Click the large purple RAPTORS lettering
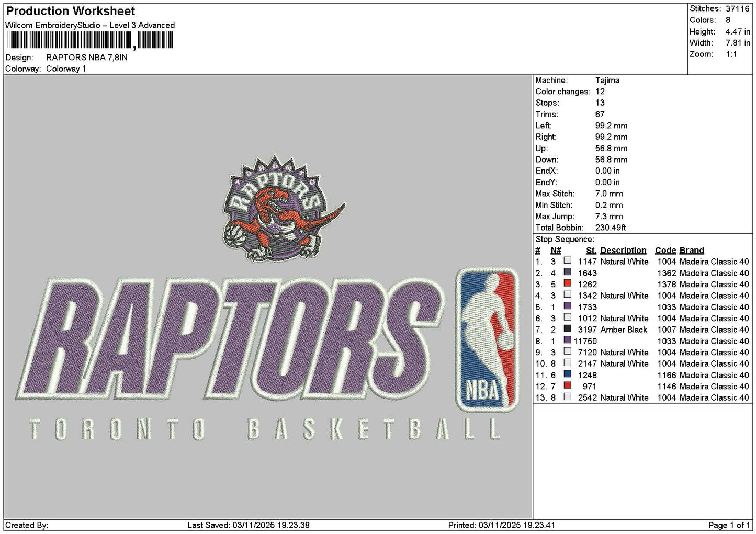The width and height of the screenshot is (756, 534). 230,339
